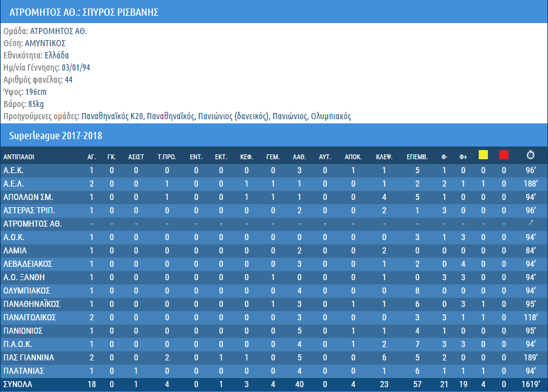This screenshot has height=392, width=548.
Task: Click the Φ- column header
Action: [444, 157]
